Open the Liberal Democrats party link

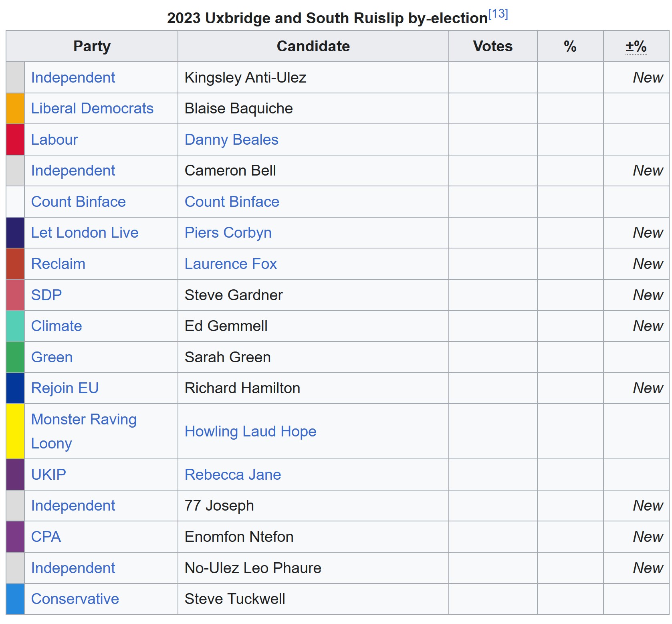(x=92, y=109)
